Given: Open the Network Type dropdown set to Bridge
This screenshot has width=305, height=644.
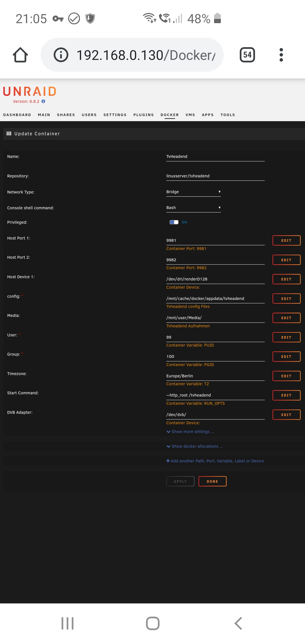Looking at the screenshot, I should (x=193, y=192).
